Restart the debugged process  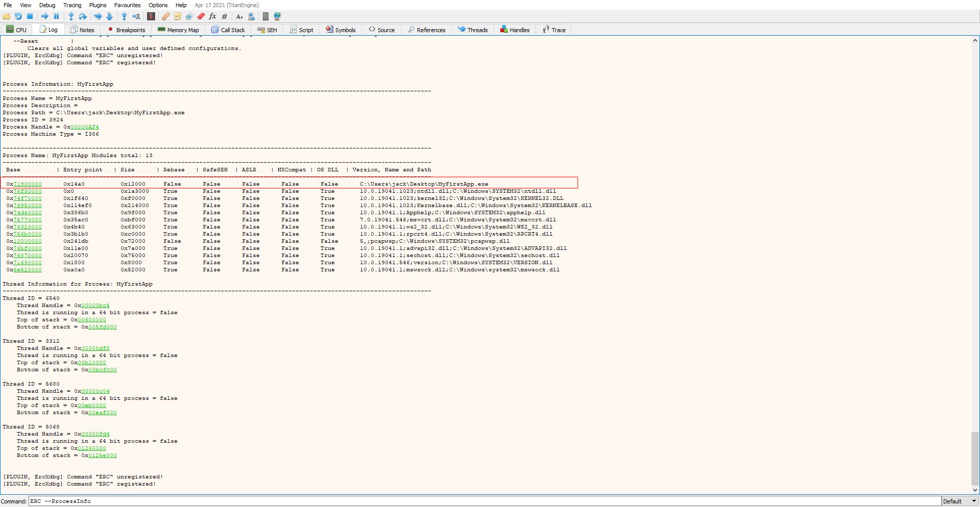click(18, 16)
